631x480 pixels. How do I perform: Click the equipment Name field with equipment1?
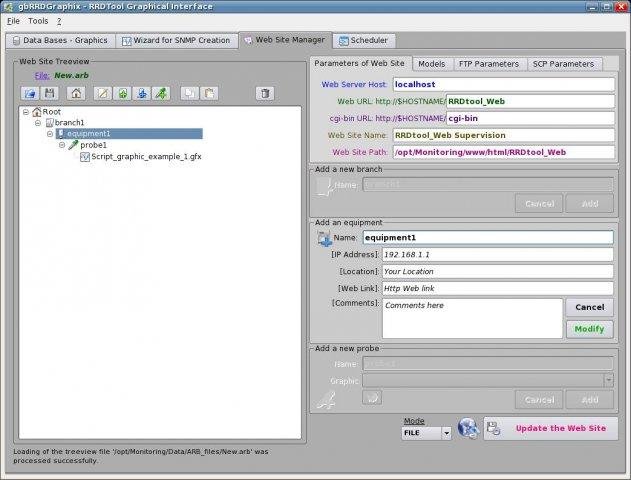[x=488, y=238]
